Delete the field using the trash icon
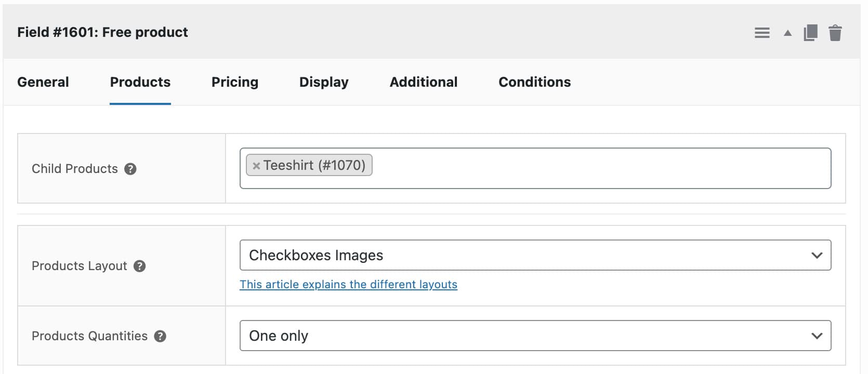 pos(836,32)
